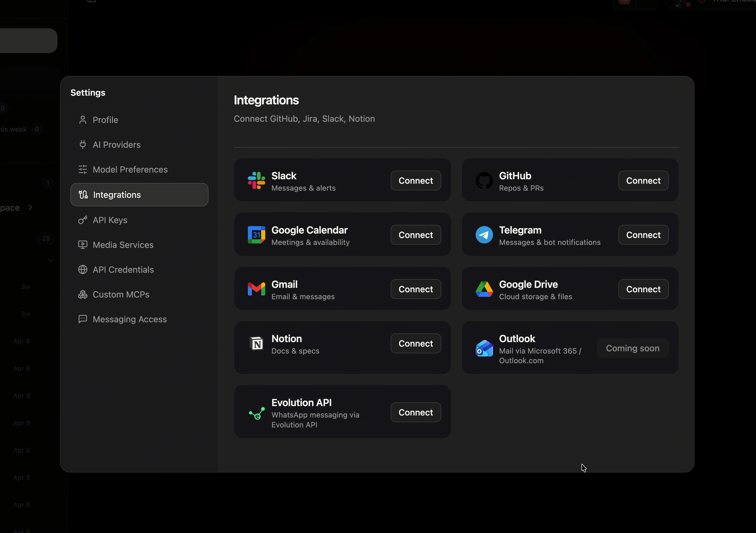Click 'Messages & alerts' description text
756x533 pixels.
pos(303,188)
